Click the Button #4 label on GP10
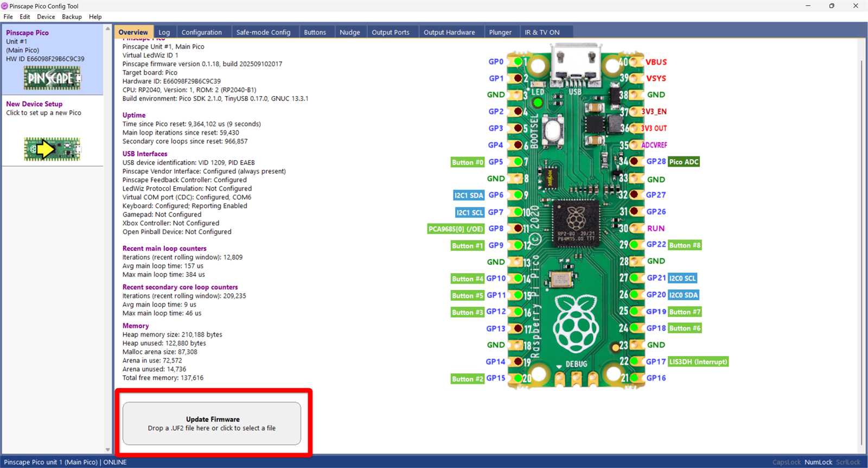Image resolution: width=868 pixels, height=468 pixels. [467, 279]
